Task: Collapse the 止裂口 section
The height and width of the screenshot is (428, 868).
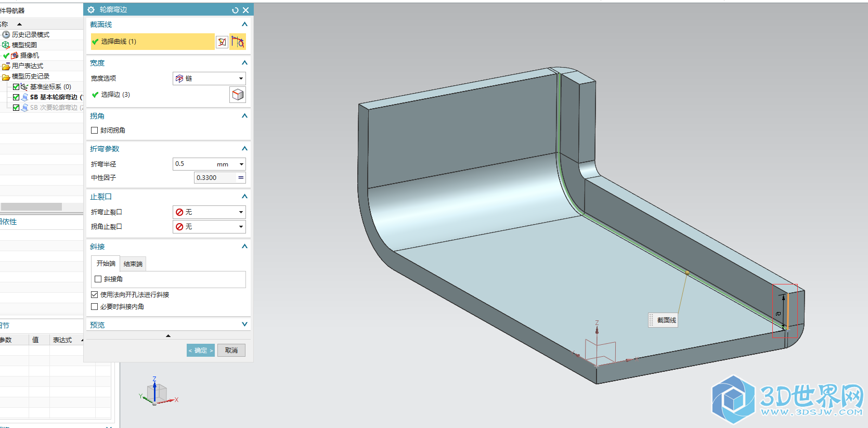Action: pyautogui.click(x=244, y=197)
